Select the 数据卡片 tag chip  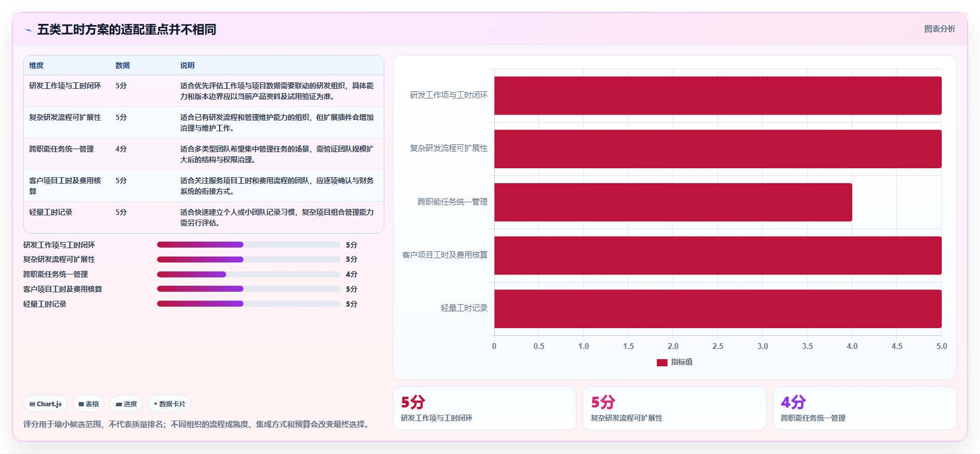[x=170, y=404]
